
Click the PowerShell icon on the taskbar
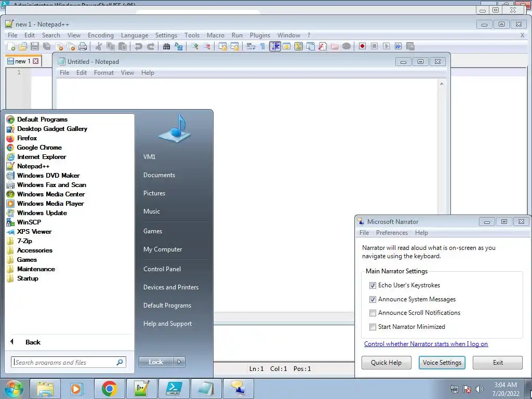point(174,389)
